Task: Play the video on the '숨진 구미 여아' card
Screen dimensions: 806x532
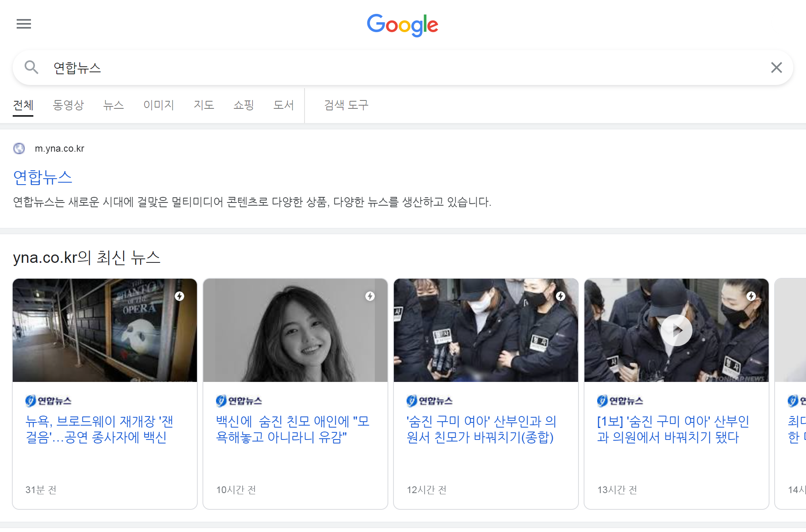Action: pyautogui.click(x=676, y=330)
